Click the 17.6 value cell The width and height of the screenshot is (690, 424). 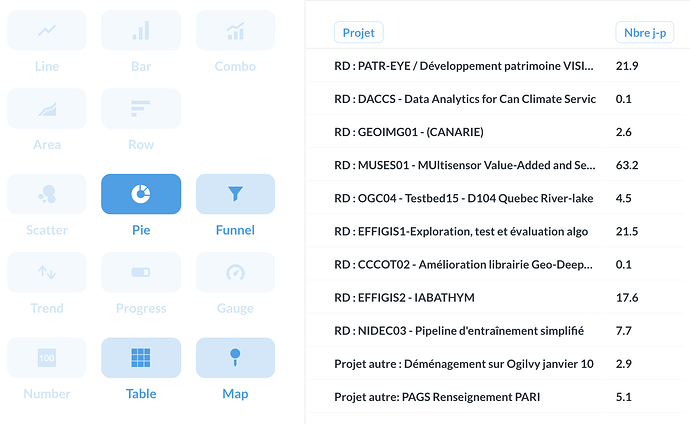tap(627, 298)
